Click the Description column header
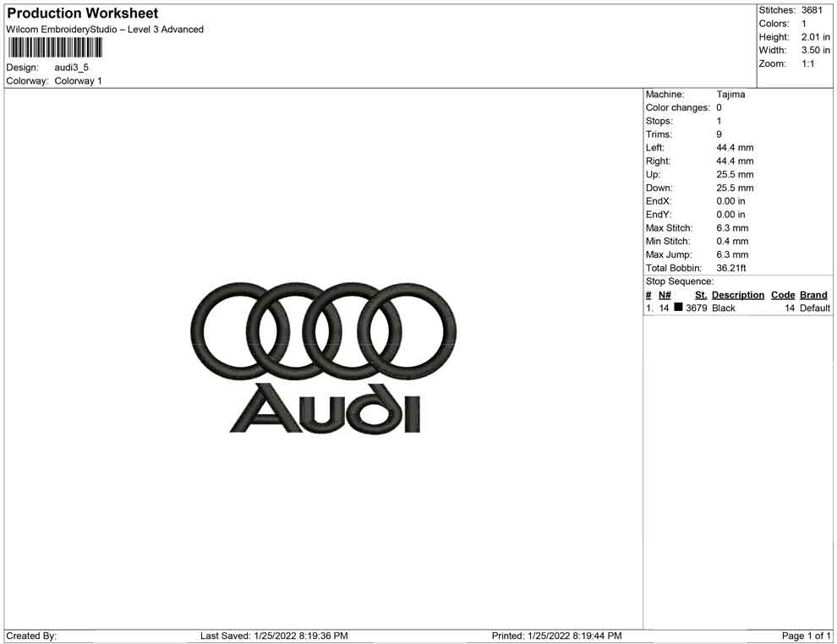The width and height of the screenshot is (837, 644). click(x=738, y=295)
